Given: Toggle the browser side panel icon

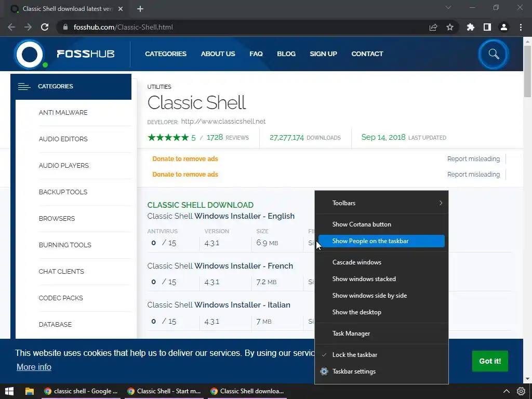Looking at the screenshot, I should click(x=487, y=27).
